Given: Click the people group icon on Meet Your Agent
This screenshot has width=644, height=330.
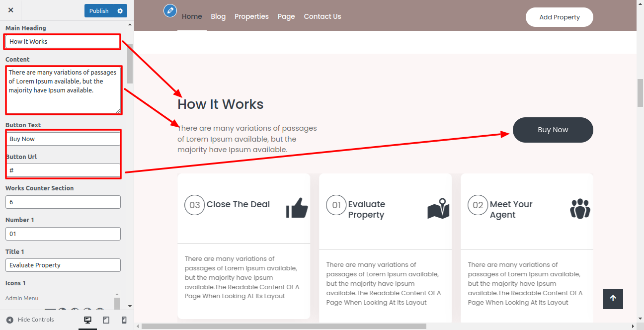Looking at the screenshot, I should [x=580, y=209].
